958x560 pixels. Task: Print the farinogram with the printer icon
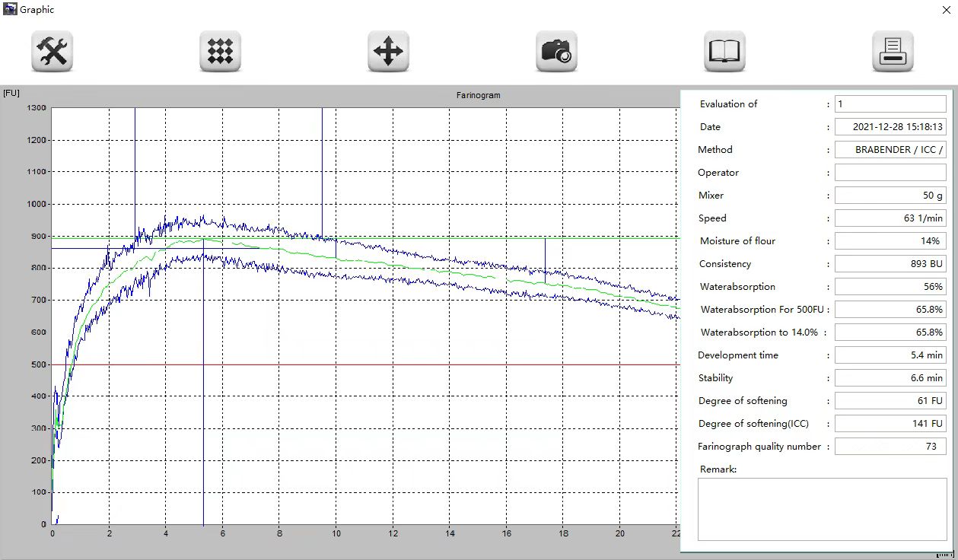[x=893, y=52]
